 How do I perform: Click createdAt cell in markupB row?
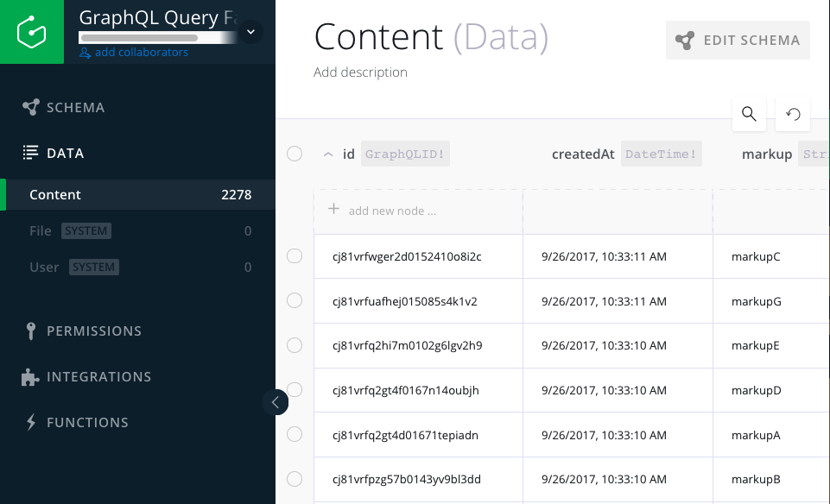click(618, 479)
